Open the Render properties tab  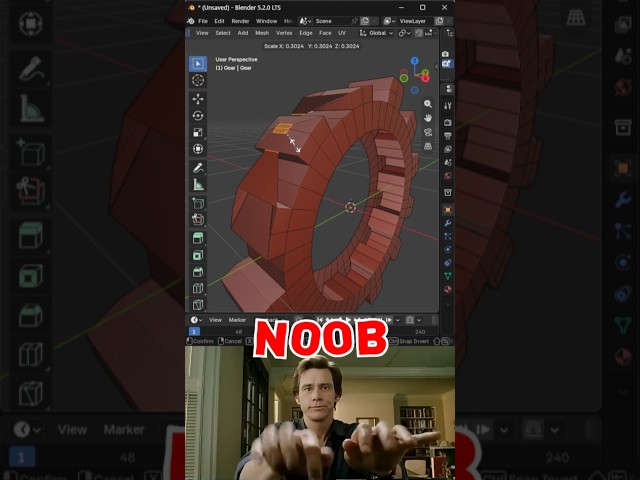(448, 122)
